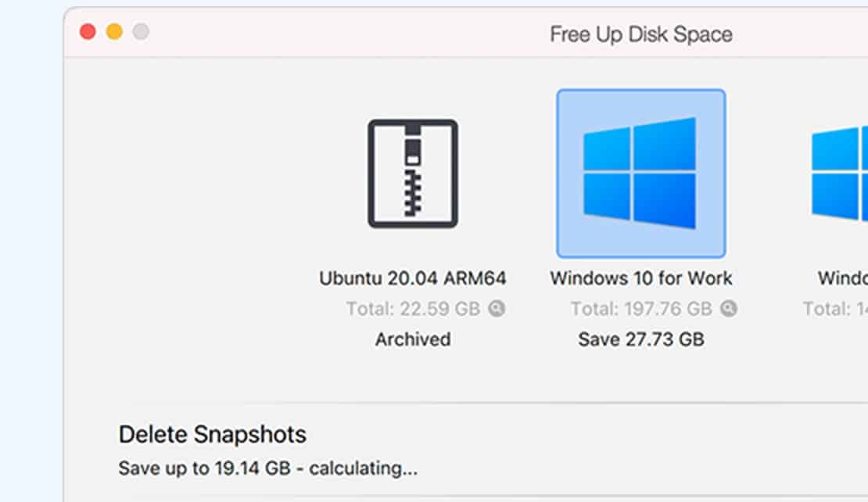The width and height of the screenshot is (868, 502).
Task: Select the Windows 10 for Work logo
Action: click(640, 174)
